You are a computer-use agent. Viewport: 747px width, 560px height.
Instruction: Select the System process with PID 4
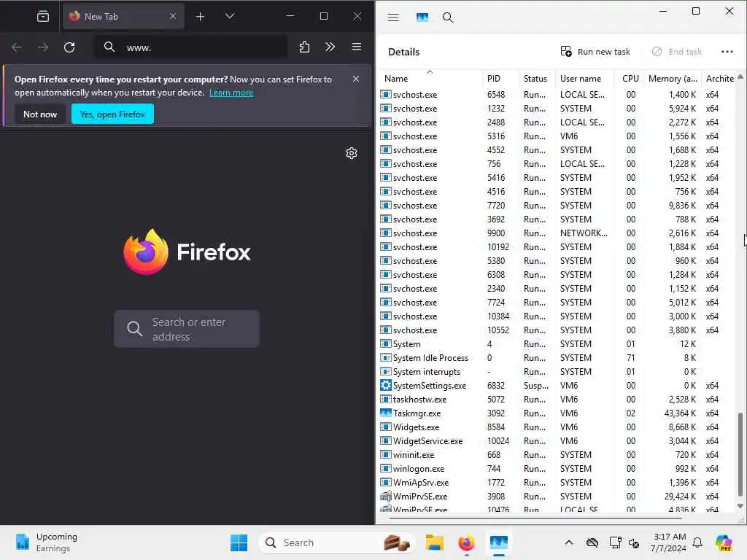pos(557,344)
